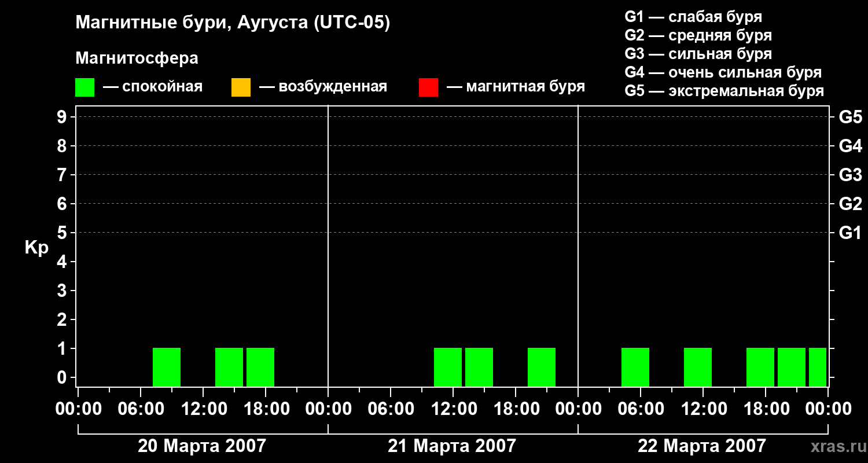Click the '18:00' time label above 20 Марта 2007
868x463 pixels.
click(266, 409)
